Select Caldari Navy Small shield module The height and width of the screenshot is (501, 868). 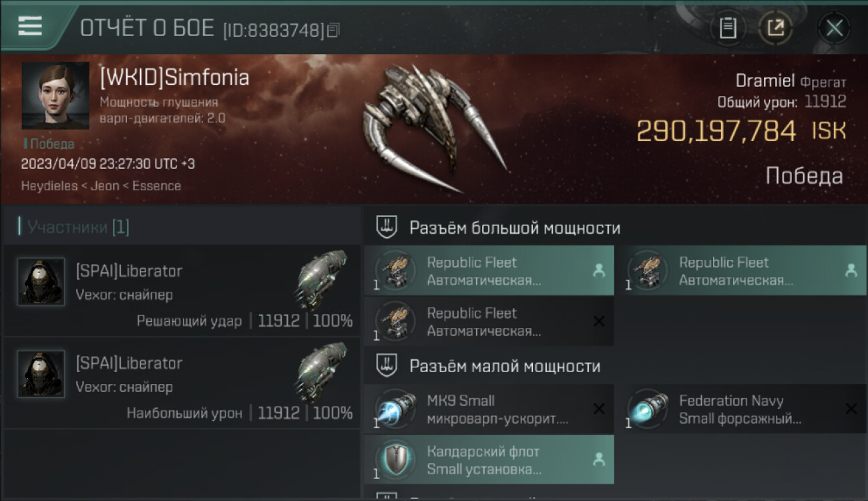tap(489, 460)
